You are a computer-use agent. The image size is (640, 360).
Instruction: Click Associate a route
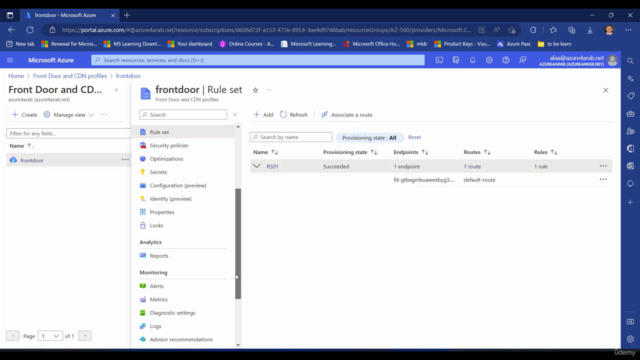click(347, 115)
